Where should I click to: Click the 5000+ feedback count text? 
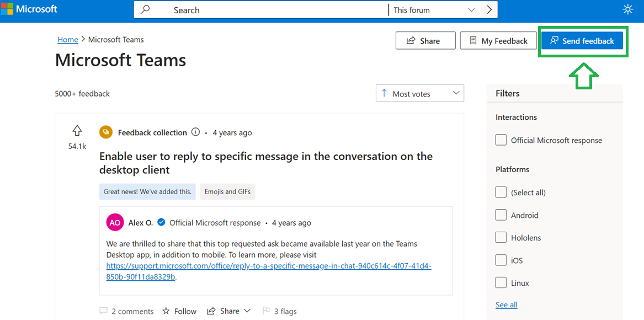point(82,94)
